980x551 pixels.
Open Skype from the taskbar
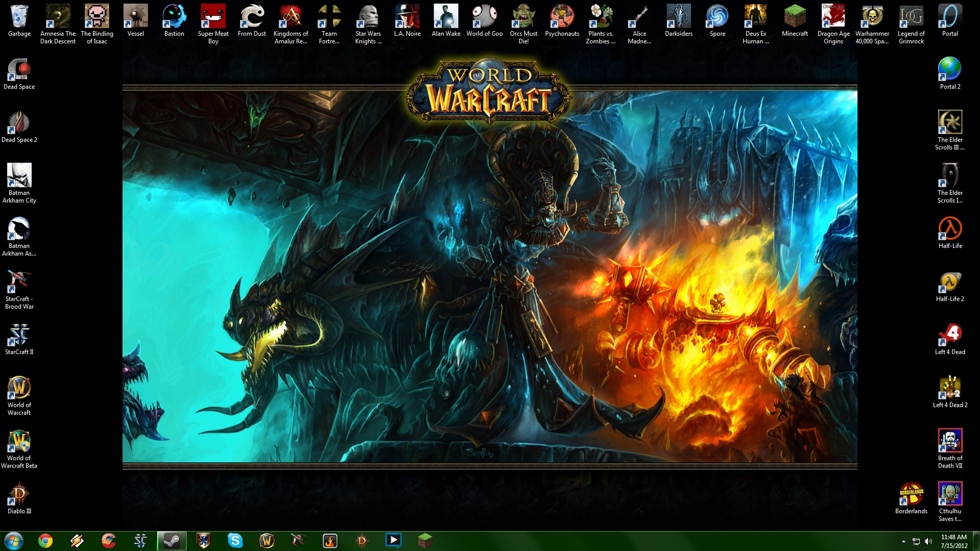[235, 540]
